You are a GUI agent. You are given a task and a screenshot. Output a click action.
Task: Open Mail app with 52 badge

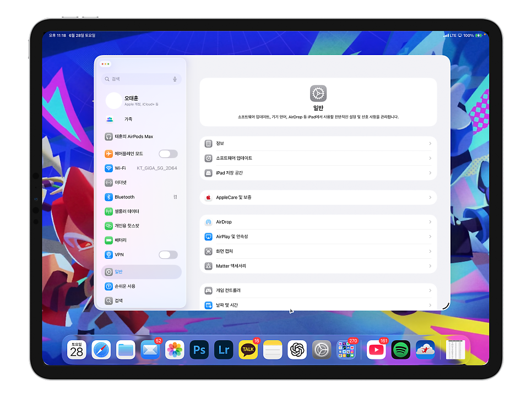150,350
